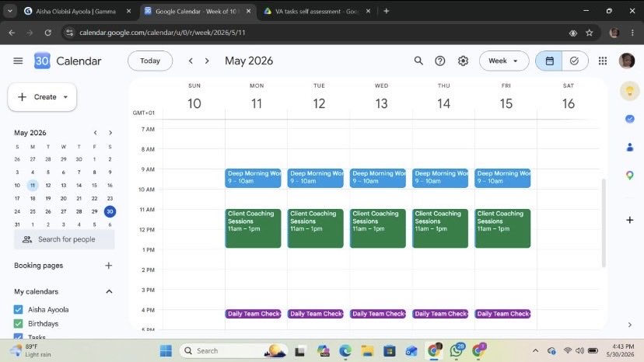Bookmark this page star icon
This screenshot has width=644, height=362.
pyautogui.click(x=590, y=33)
